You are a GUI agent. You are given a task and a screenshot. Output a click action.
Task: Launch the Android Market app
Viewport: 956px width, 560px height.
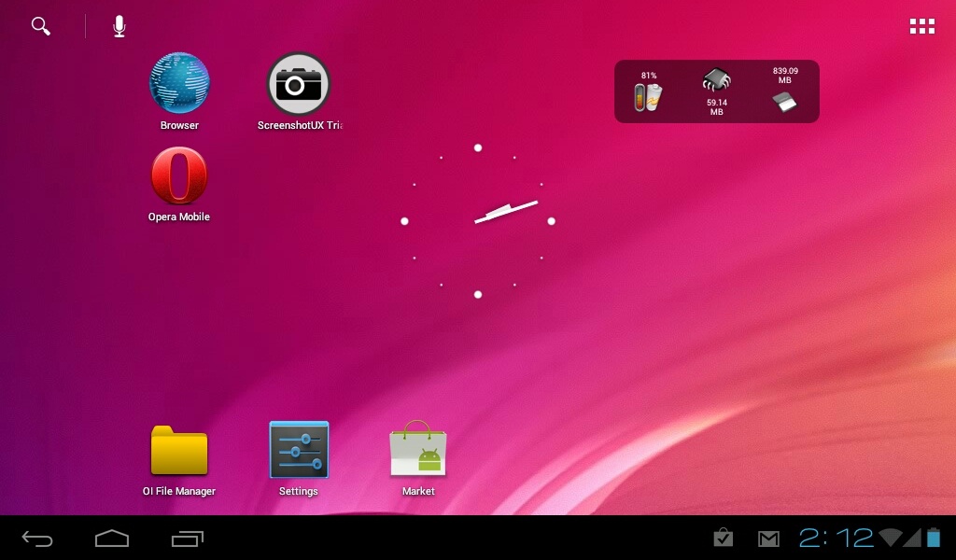[418, 449]
